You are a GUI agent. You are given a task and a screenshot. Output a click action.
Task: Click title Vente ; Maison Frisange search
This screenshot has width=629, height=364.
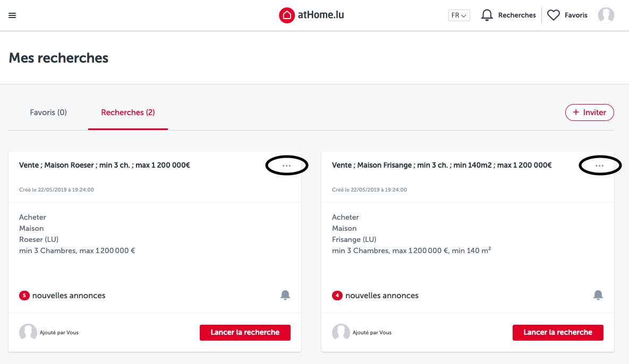tap(441, 165)
